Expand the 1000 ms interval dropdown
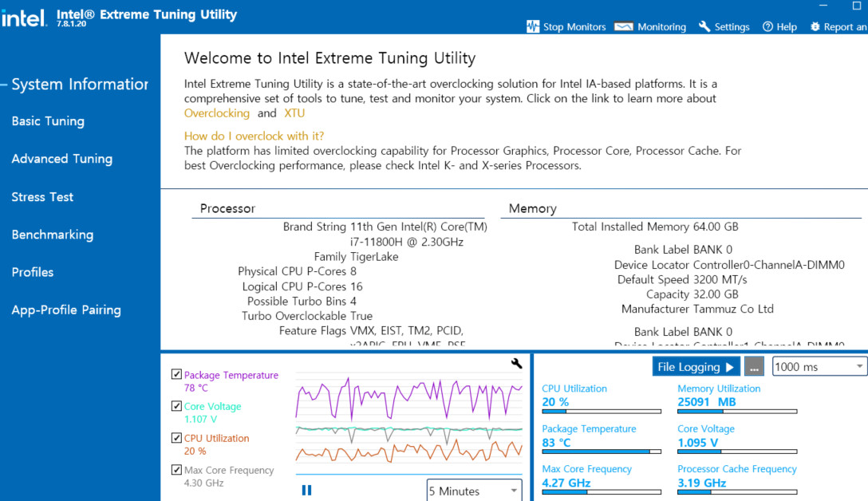The height and width of the screenshot is (501, 868). click(819, 366)
